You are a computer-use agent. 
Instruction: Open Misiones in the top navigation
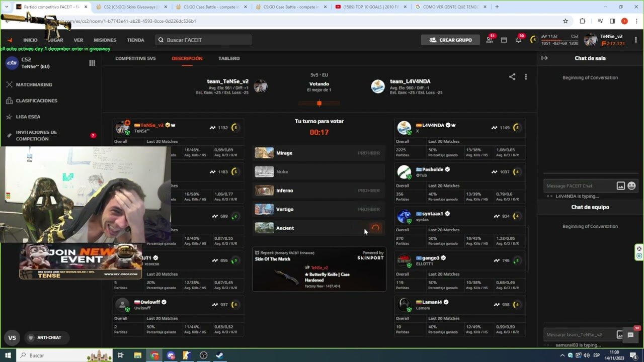(x=105, y=40)
